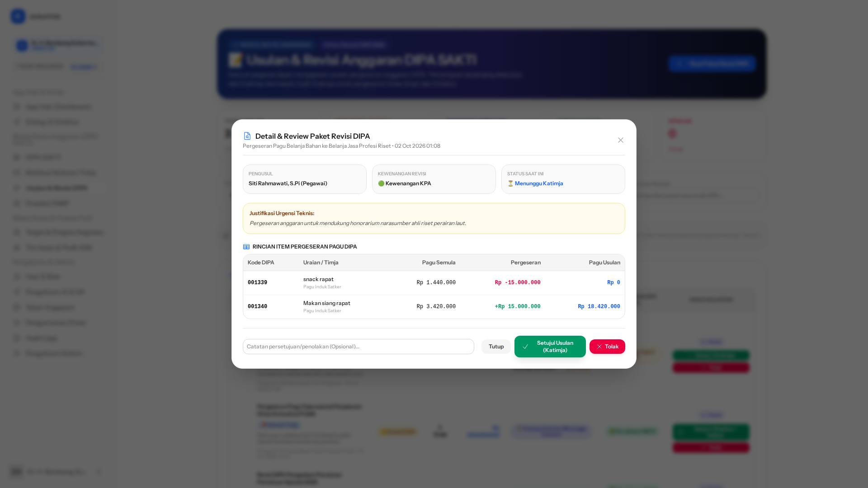868x488 pixels.
Task: Open Usulan & Revisi DIPA in background sidebar
Action: click(x=57, y=188)
